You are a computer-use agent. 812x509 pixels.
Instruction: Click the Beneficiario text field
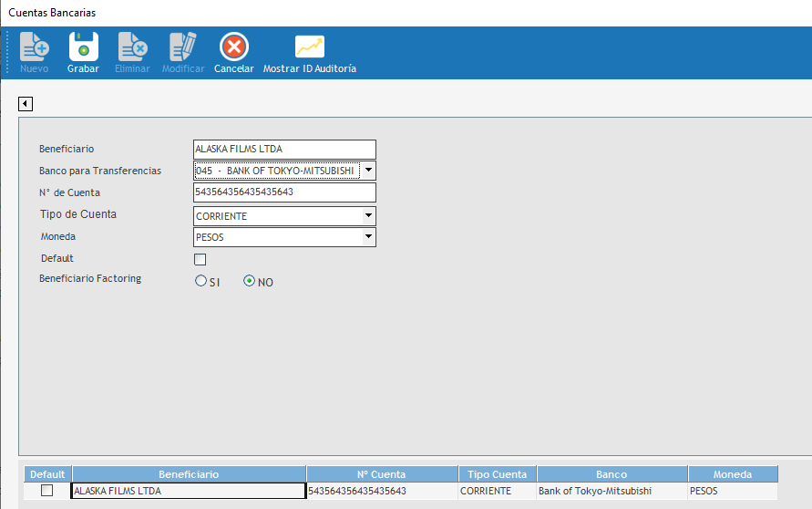(x=283, y=150)
